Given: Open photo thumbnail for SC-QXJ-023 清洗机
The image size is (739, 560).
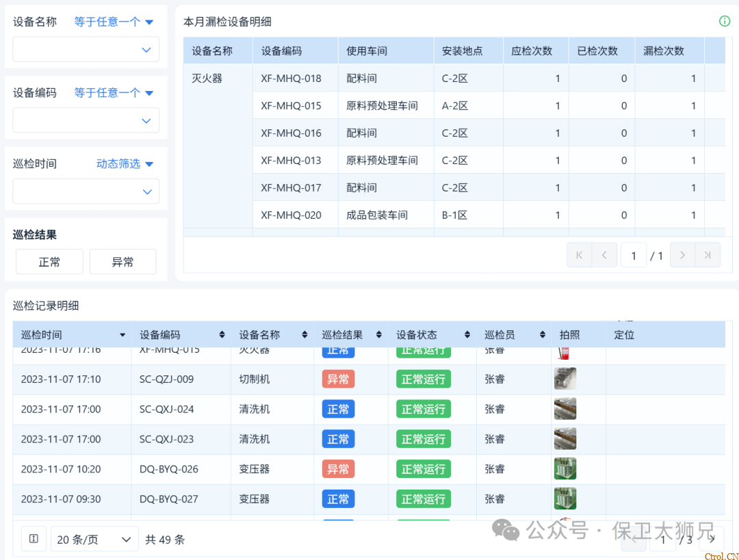Looking at the screenshot, I should click(x=565, y=439).
